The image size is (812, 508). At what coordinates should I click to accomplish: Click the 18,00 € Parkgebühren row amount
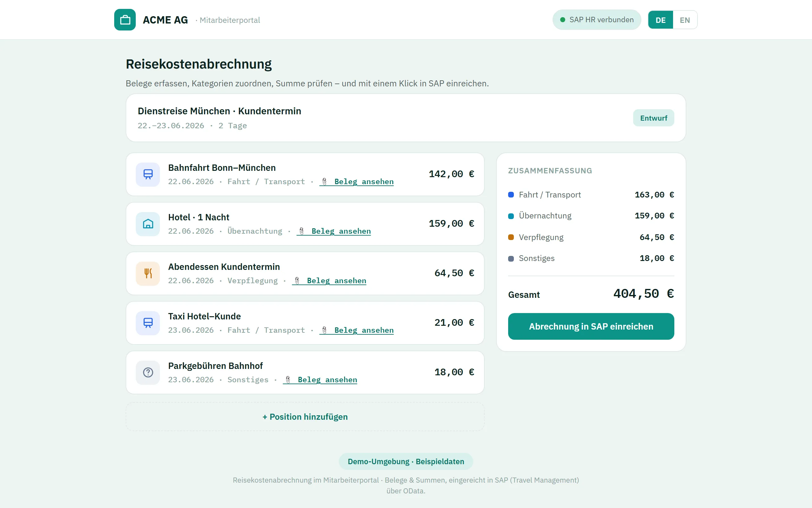454,372
